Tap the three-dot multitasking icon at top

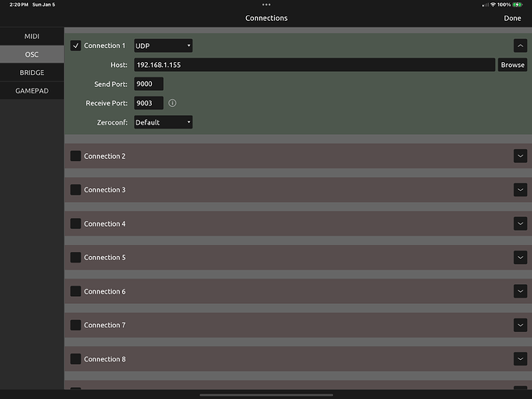[x=266, y=5]
